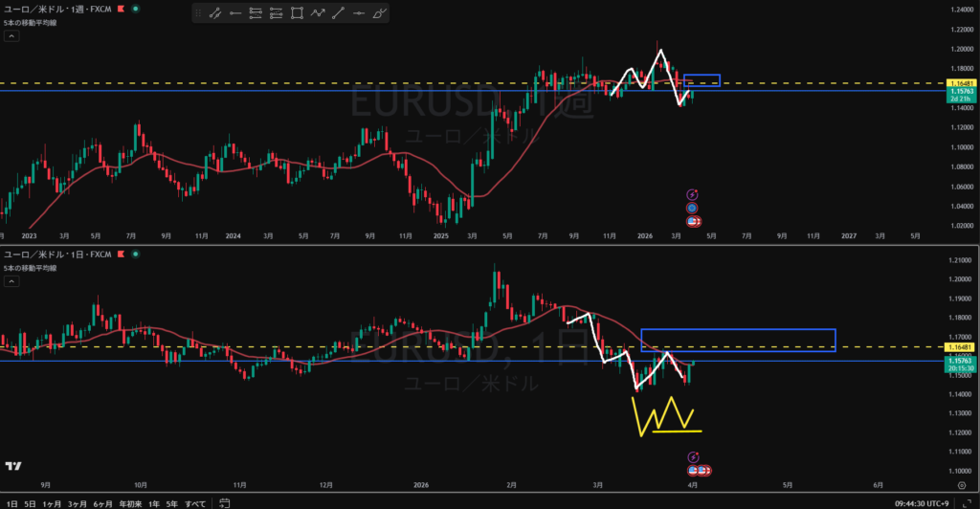Click the TradingView logo in lower chart
This screenshot has width=980, height=509.
point(13,466)
